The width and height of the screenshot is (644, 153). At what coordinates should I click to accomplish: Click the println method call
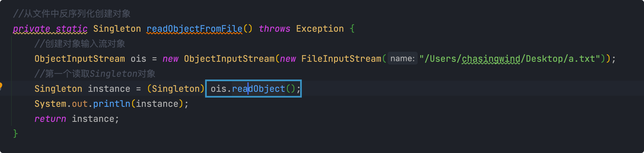[x=112, y=104]
